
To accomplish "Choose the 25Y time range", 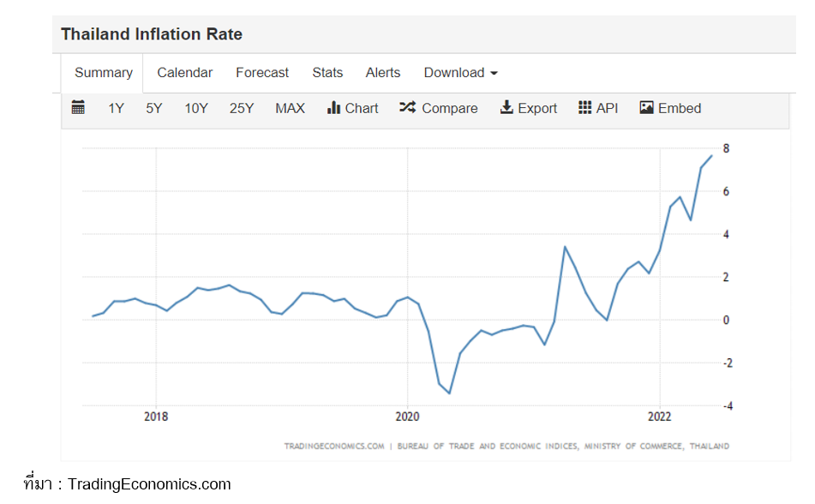I will pos(242,108).
